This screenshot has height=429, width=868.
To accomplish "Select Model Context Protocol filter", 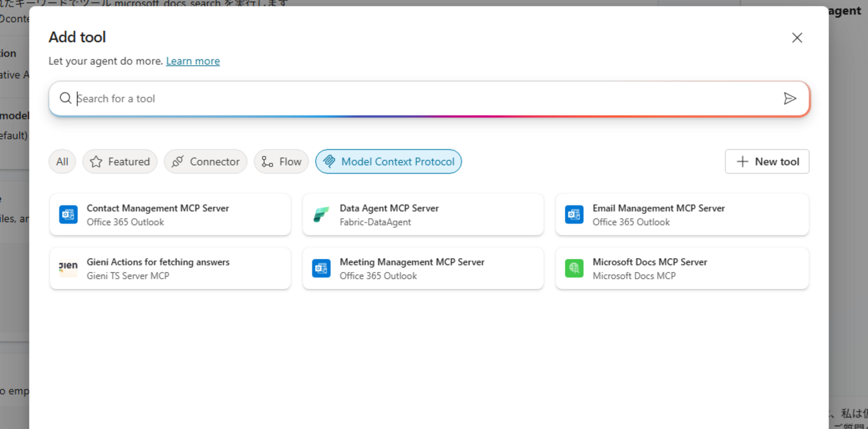I will (x=388, y=161).
